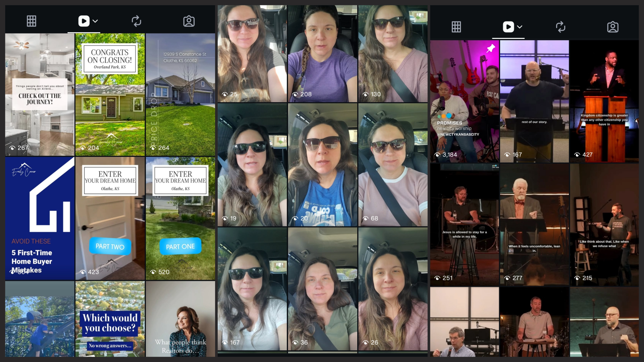Open purple shirt selfie reel with 208 views
The width and height of the screenshot is (644, 362).
point(323,54)
